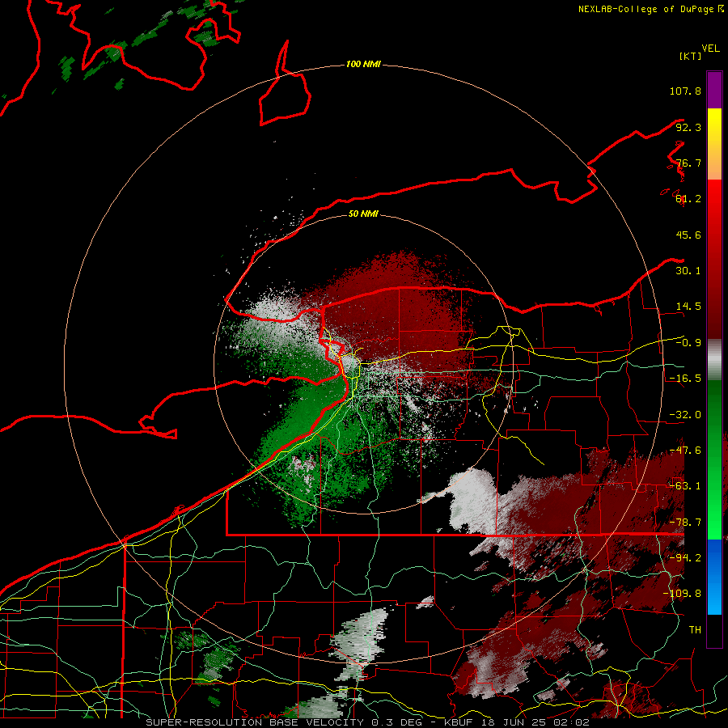The image size is (728, 728).
Task: Click the -109.8 velocity scale value
Action: (683, 594)
